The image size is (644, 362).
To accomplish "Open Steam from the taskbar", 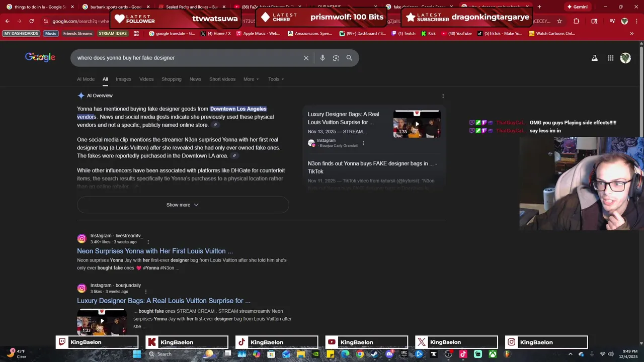I will coord(374,354).
